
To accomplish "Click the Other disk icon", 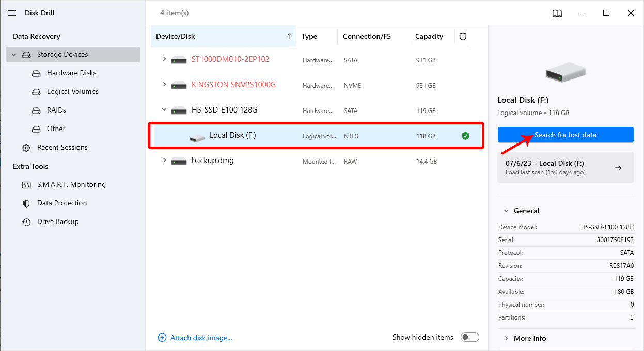I will (x=36, y=129).
